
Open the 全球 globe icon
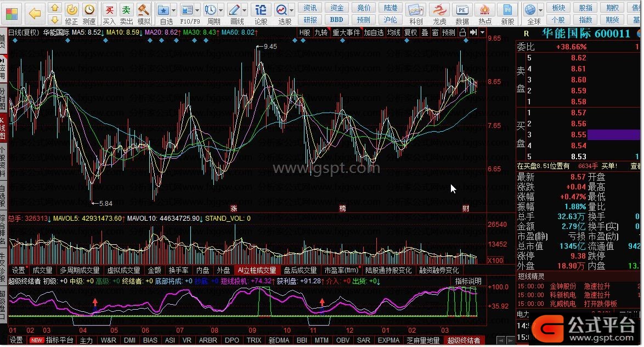tap(530, 9)
